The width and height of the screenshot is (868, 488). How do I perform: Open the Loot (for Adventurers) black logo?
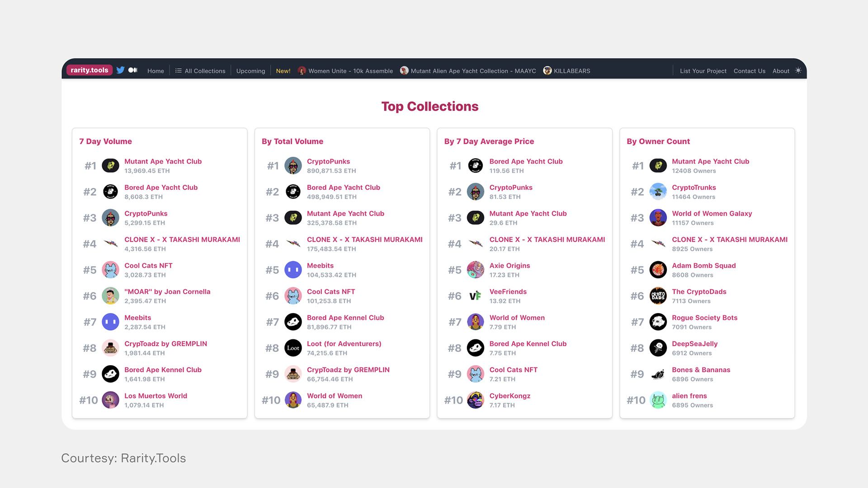pyautogui.click(x=293, y=348)
